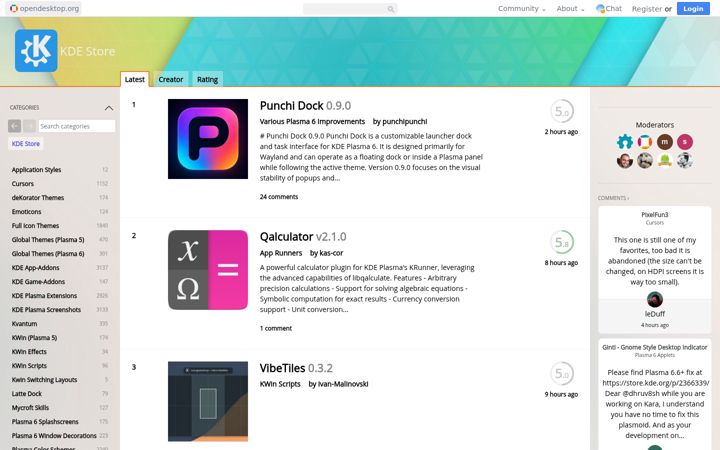Open PixelFun3 comment product link
This screenshot has width=720, height=450.
pos(655,214)
